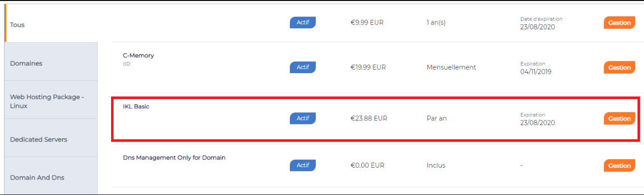Image resolution: width=644 pixels, height=195 pixels.
Task: Click Actif status badge for IKL Basic
Action: [303, 118]
